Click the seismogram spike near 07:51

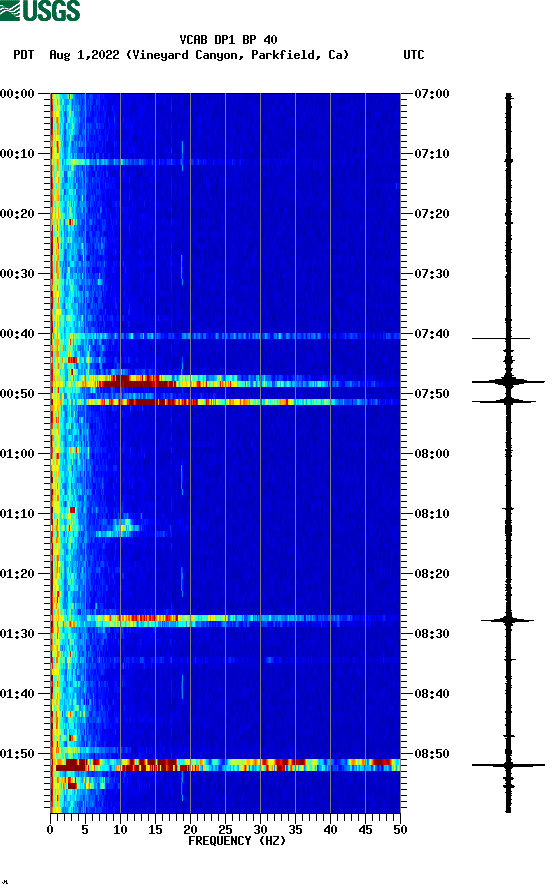505,402
